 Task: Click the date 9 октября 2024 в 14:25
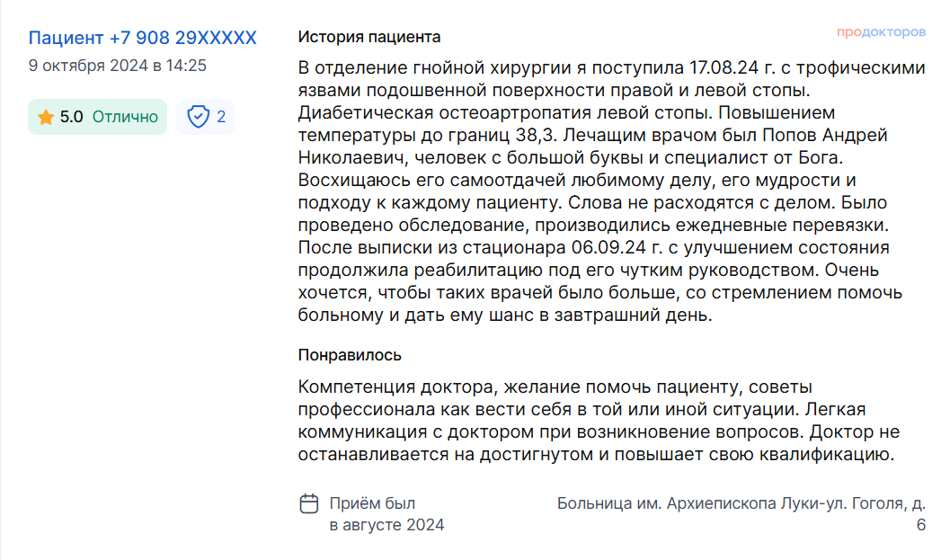118,66
